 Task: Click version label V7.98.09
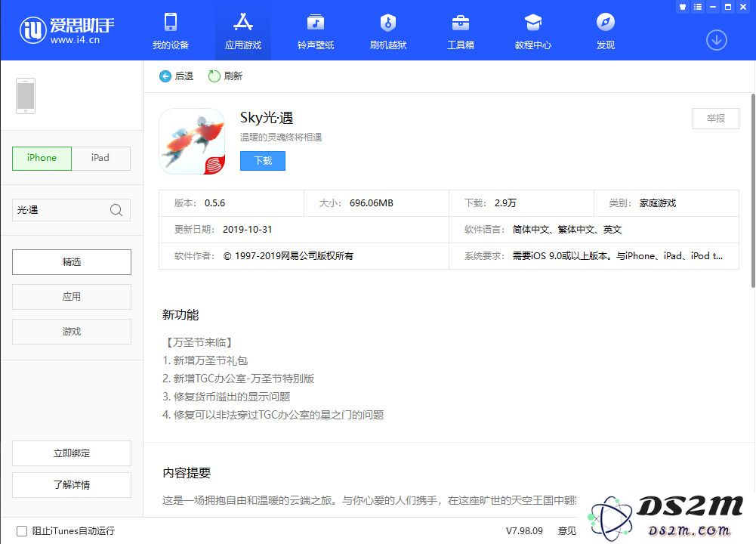(524, 531)
